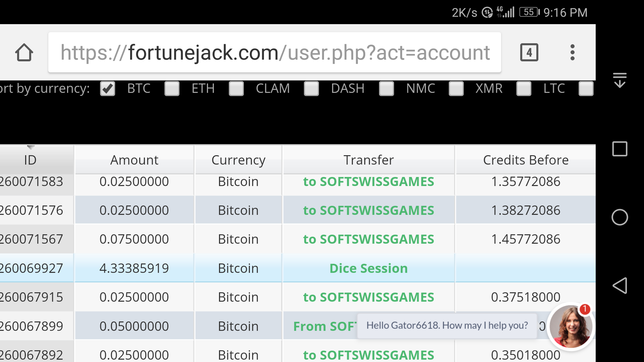Open the browser three-dot overflow menu
Viewport: 644px width, 362px height.
point(572,52)
